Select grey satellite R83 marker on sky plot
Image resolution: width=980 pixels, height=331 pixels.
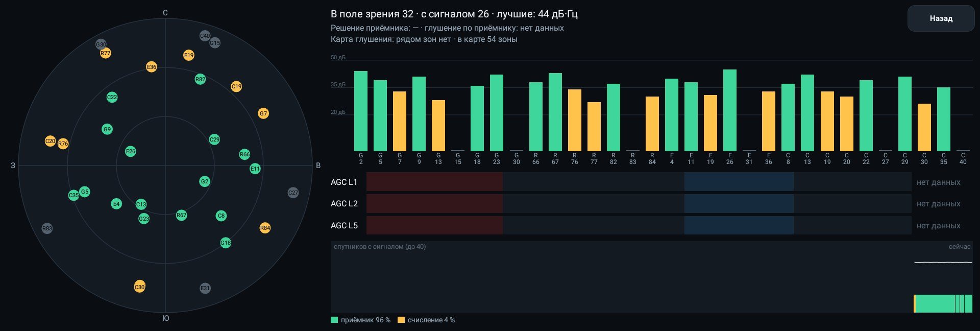(x=47, y=228)
